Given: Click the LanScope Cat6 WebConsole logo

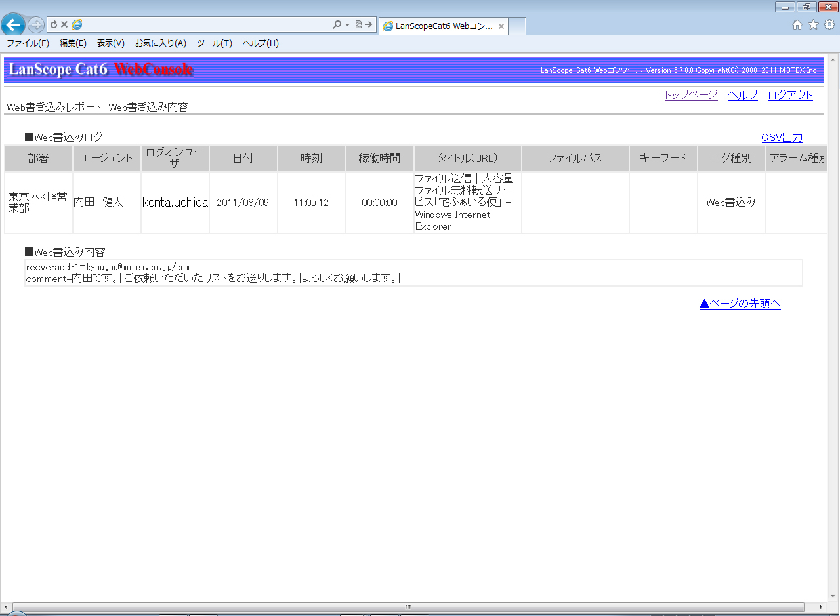Looking at the screenshot, I should click(101, 70).
